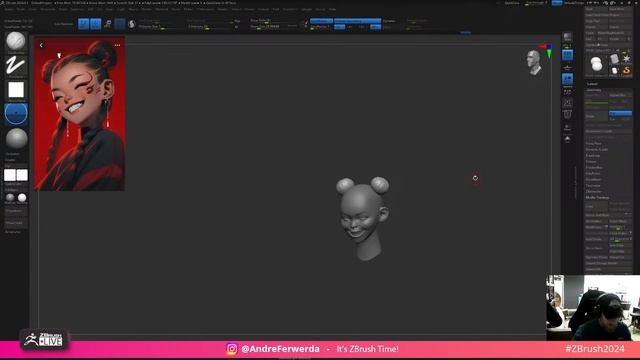This screenshot has height=360, width=640.
Task: Toggle the Smt option beside Divide
Action: coord(620,113)
